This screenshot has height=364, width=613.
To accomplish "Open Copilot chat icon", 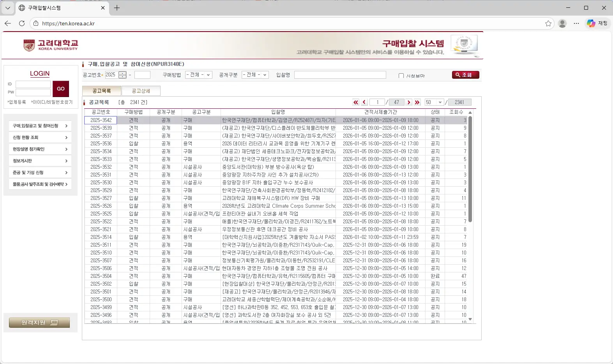I will click(x=597, y=23).
